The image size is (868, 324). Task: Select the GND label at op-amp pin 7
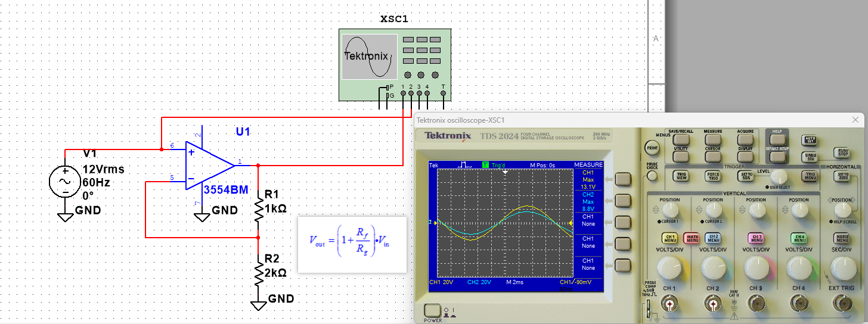pyautogui.click(x=225, y=210)
